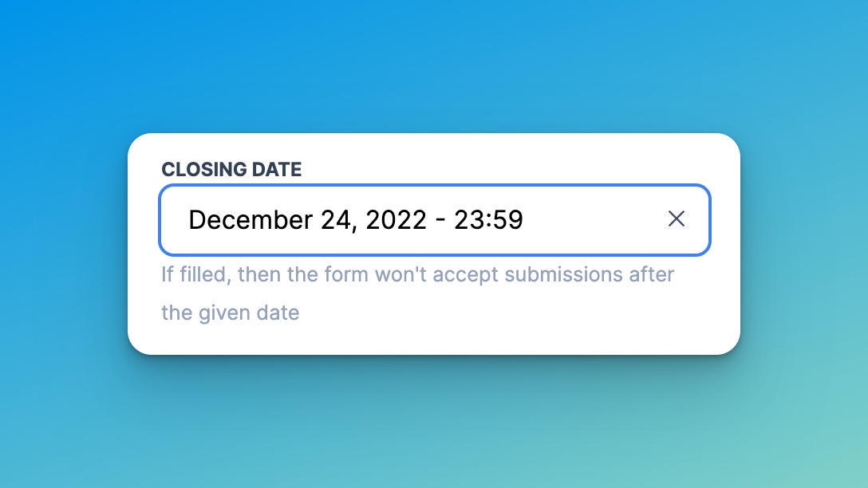Image resolution: width=868 pixels, height=488 pixels.
Task: Click the word "form" in the helper text
Action: tap(346, 275)
